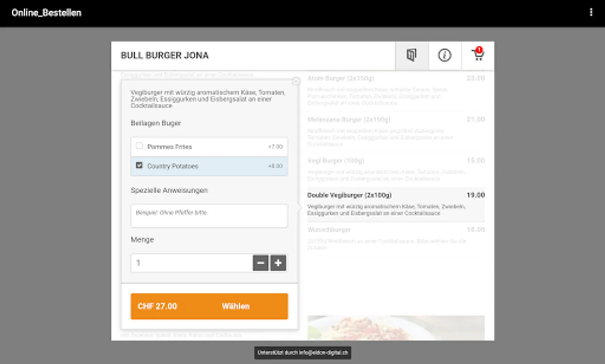Select Wunschburger menu item
This screenshot has height=364, width=605.
(x=396, y=239)
